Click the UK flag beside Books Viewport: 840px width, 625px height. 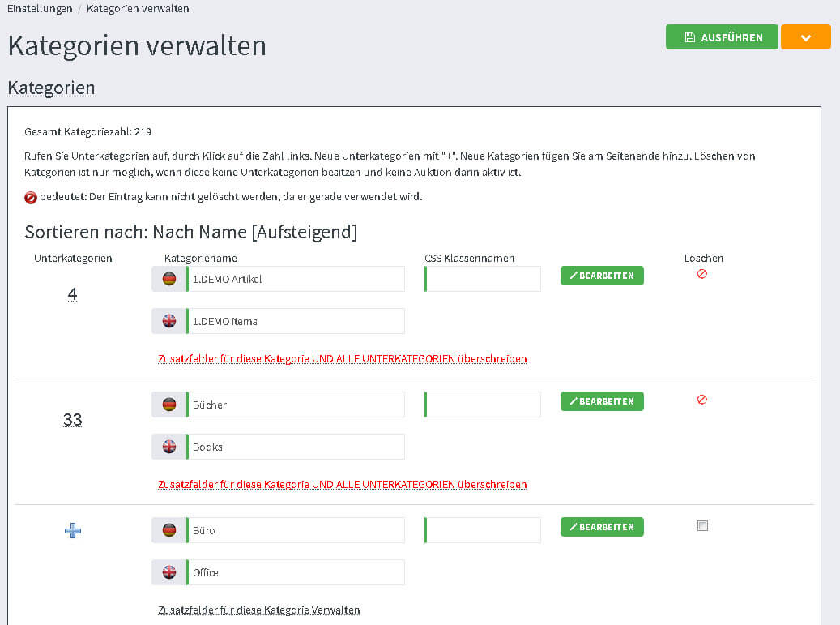(x=169, y=447)
